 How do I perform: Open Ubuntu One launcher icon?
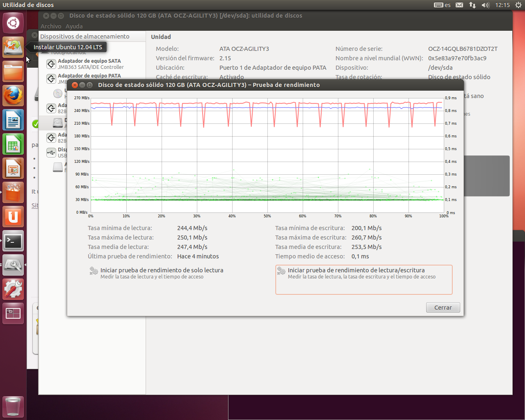tap(13, 217)
